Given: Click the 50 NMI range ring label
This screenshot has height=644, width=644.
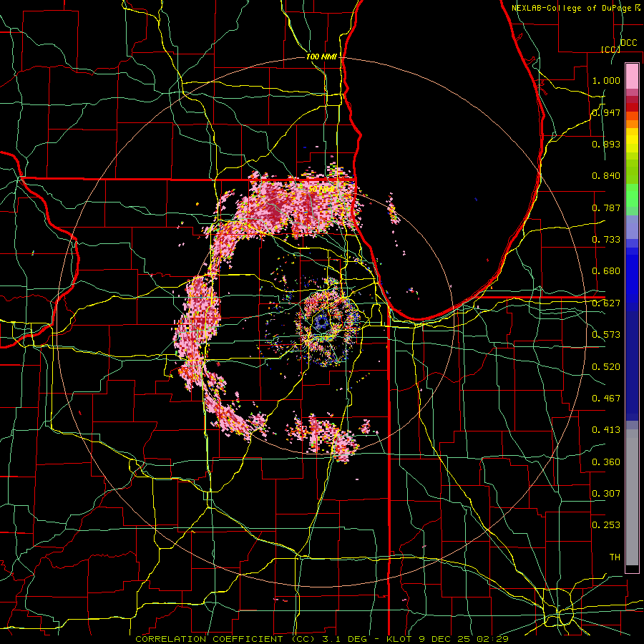Looking at the screenshot, I should (x=322, y=189).
